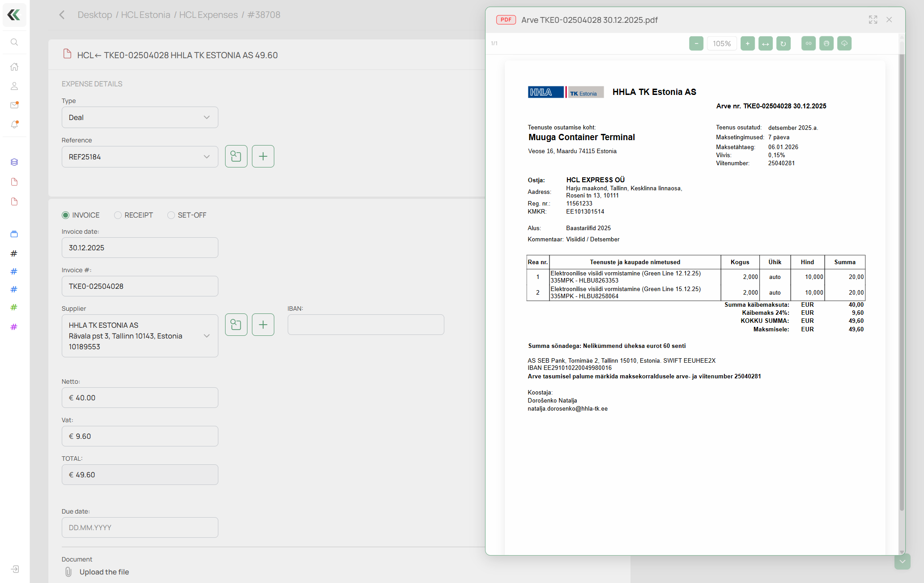
Task: Switch to RECEIPT document type
Action: click(117, 215)
